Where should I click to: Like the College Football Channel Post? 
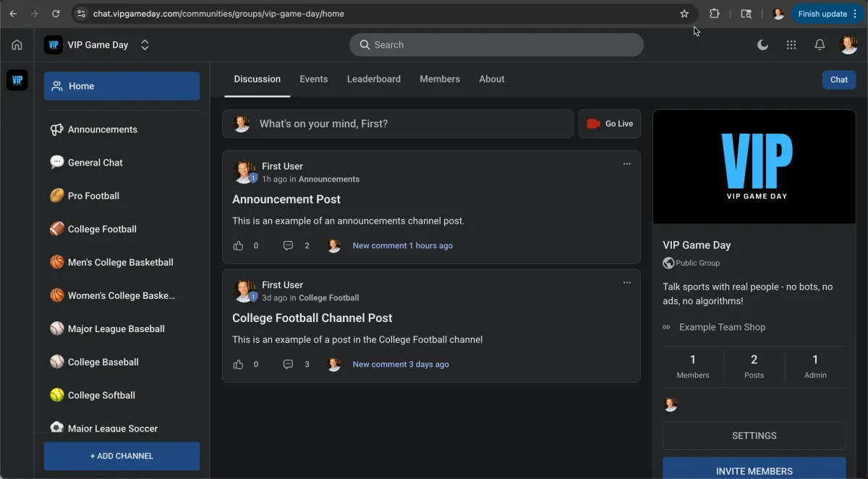pos(238,365)
